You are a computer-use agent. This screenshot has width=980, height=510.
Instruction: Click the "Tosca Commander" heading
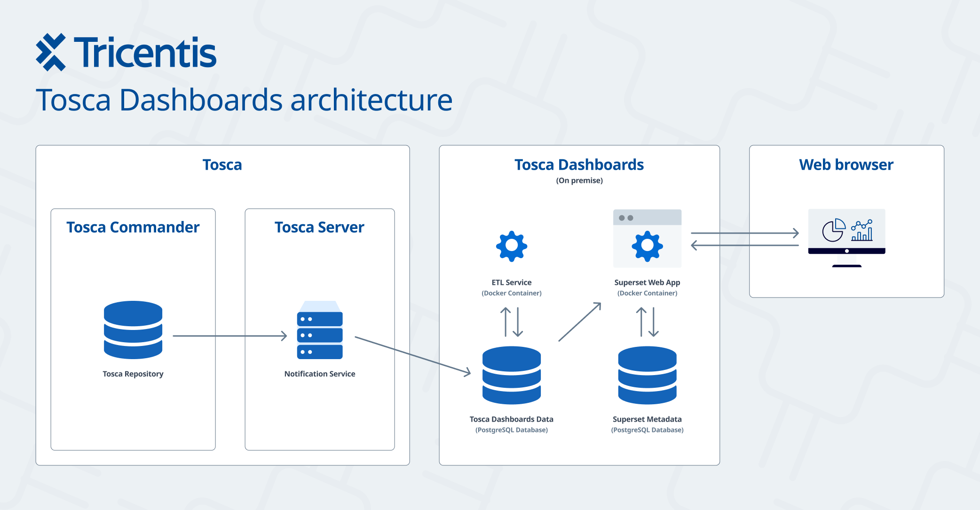(133, 228)
